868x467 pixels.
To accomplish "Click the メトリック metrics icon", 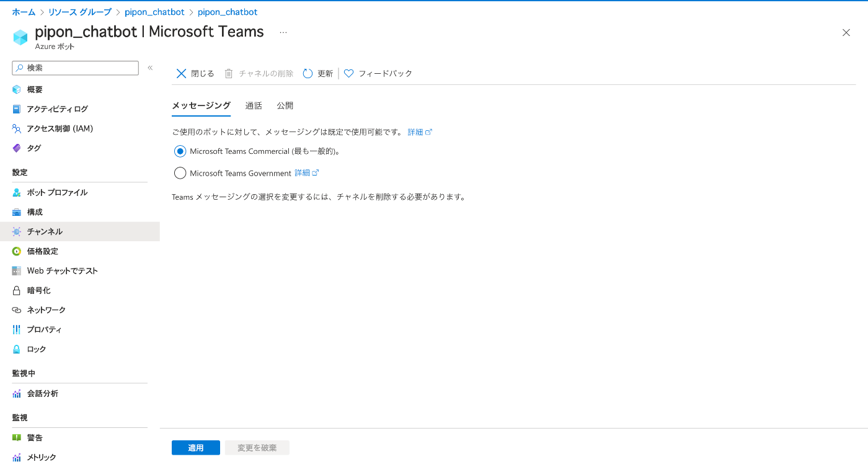I will point(17,457).
